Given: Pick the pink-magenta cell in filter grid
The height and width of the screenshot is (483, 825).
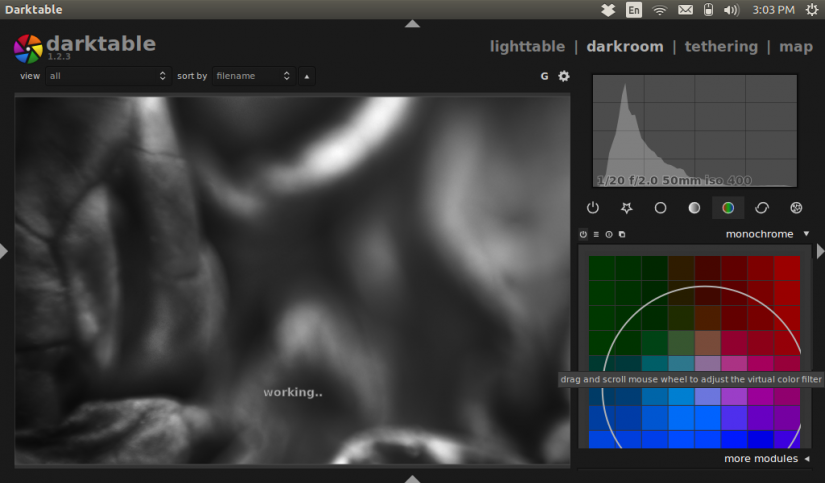Looking at the screenshot, I should (734, 364).
